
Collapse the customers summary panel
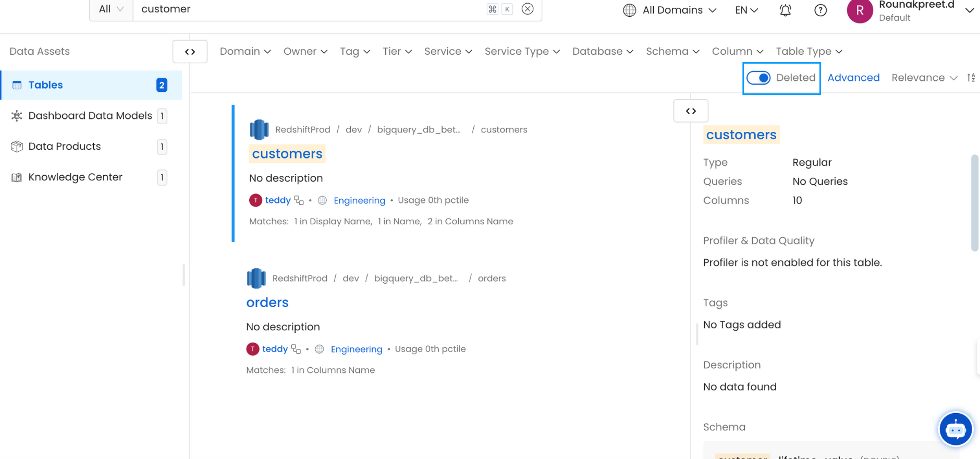tap(691, 111)
